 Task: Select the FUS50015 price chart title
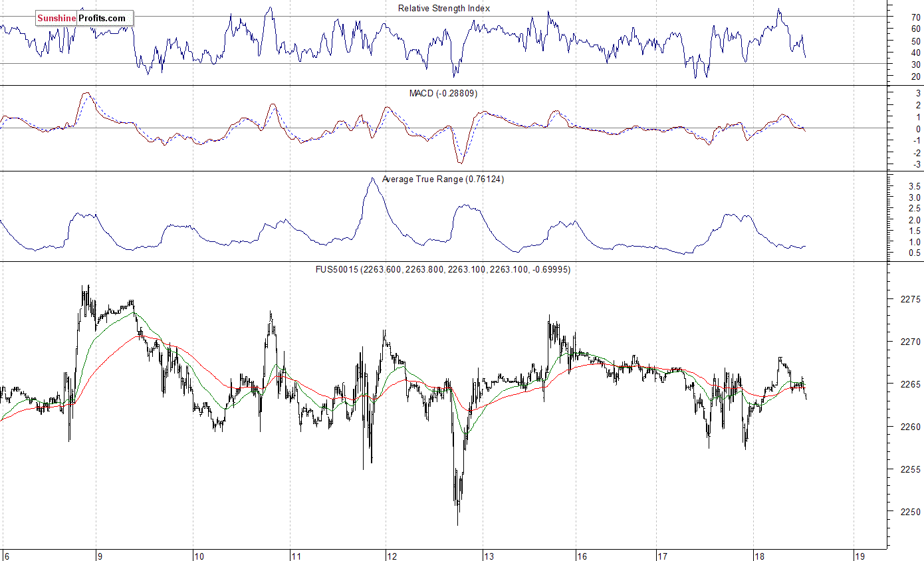point(443,270)
